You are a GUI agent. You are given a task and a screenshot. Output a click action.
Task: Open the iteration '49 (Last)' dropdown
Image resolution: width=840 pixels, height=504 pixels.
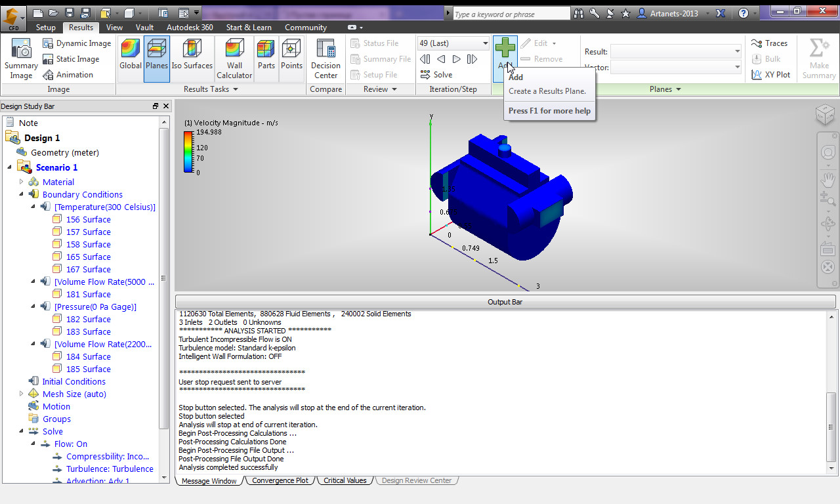(486, 43)
